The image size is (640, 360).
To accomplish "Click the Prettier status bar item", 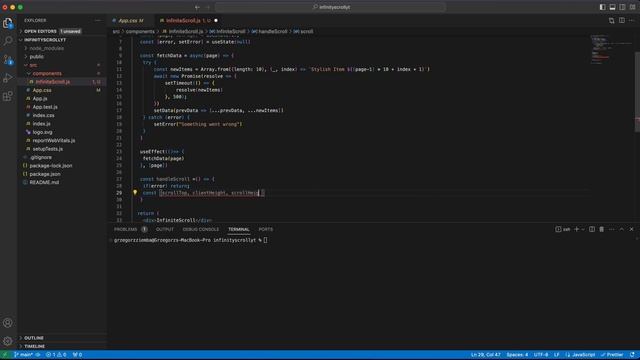I will (612, 355).
